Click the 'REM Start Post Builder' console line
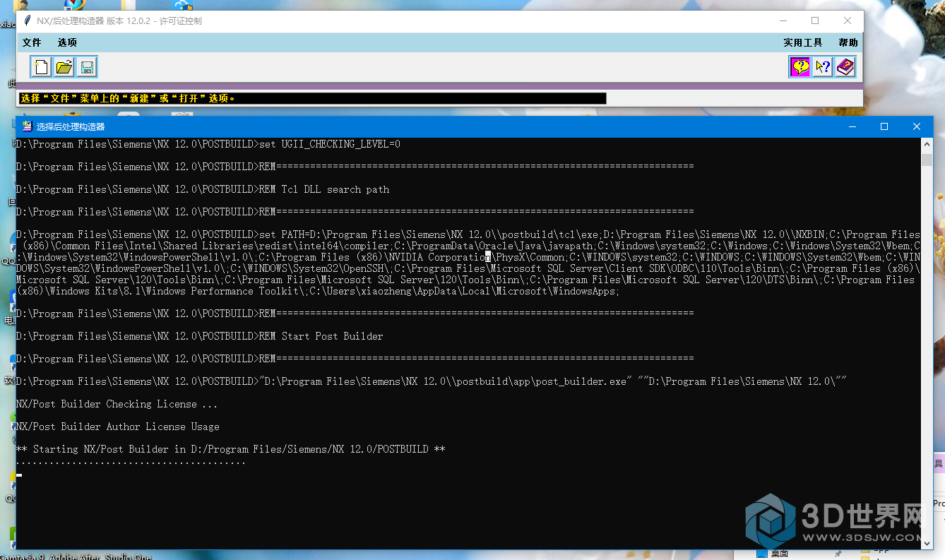This screenshot has height=560, width=945. 200,336
